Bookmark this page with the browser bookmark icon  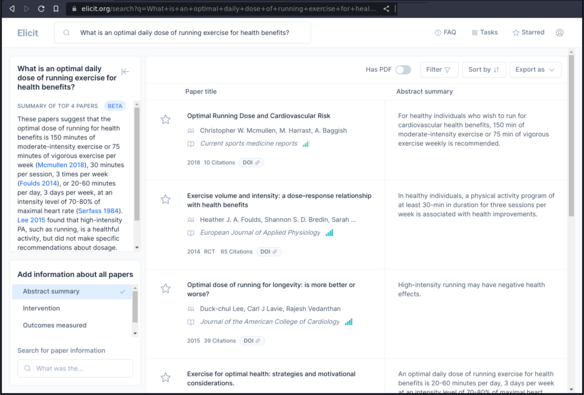[x=56, y=9]
